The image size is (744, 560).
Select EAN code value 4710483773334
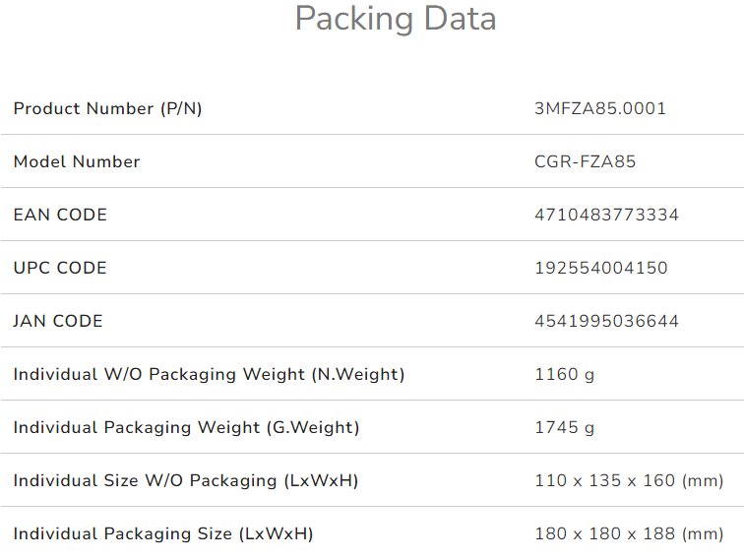point(606,215)
